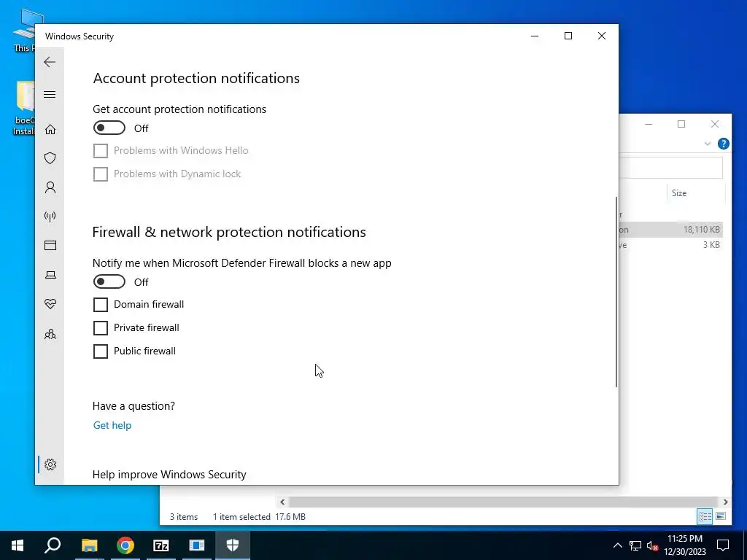Viewport: 747px width, 560px height.
Task: Select Windows Security shield taskbar icon
Action: point(233,545)
